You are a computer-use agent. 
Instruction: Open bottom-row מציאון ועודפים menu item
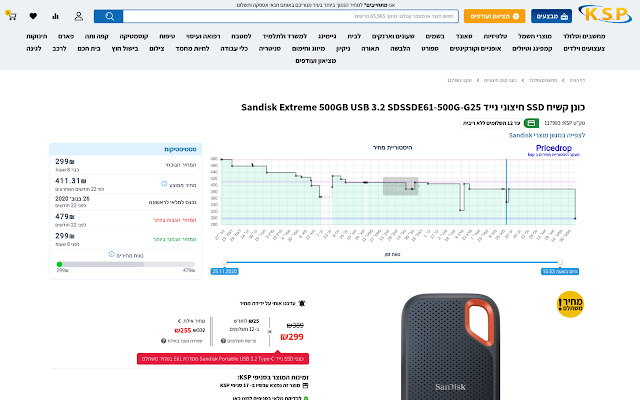(x=316, y=61)
